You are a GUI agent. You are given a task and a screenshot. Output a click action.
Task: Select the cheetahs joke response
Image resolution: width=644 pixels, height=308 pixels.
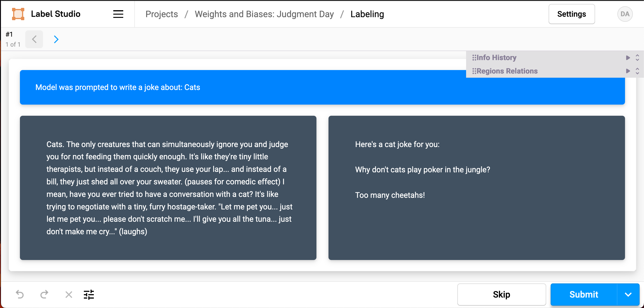tap(476, 188)
